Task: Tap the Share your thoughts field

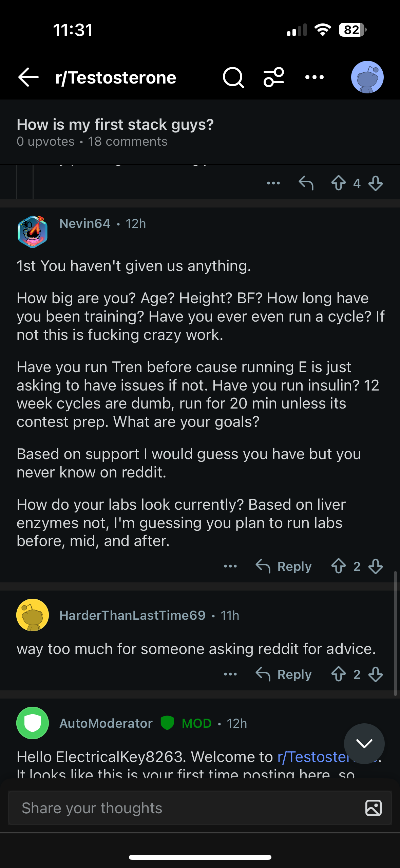Action: pyautogui.click(x=183, y=808)
